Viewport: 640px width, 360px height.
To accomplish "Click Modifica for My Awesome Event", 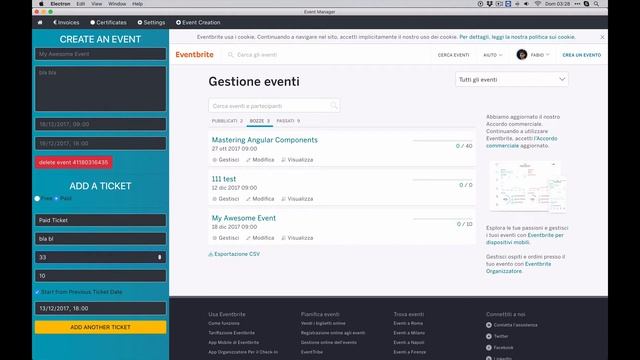I will point(260,238).
